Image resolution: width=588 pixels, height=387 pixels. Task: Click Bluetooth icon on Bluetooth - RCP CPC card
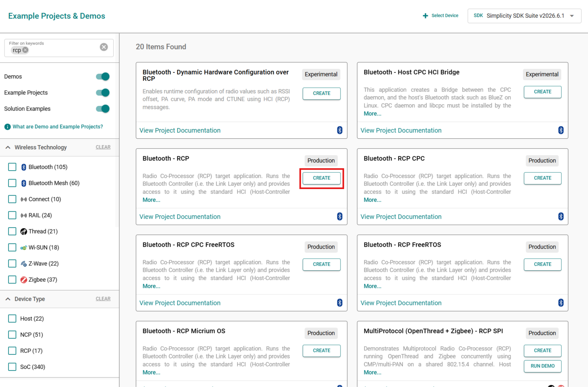(x=561, y=216)
